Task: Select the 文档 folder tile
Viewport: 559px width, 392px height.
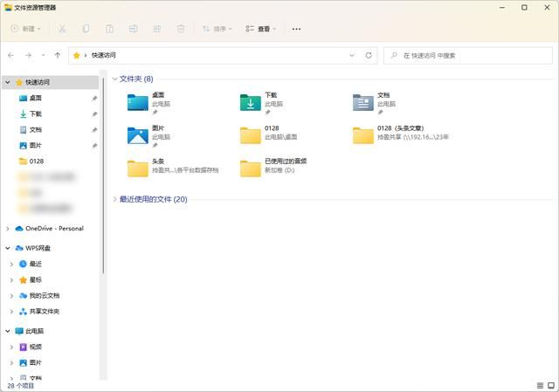Action: tap(375, 103)
